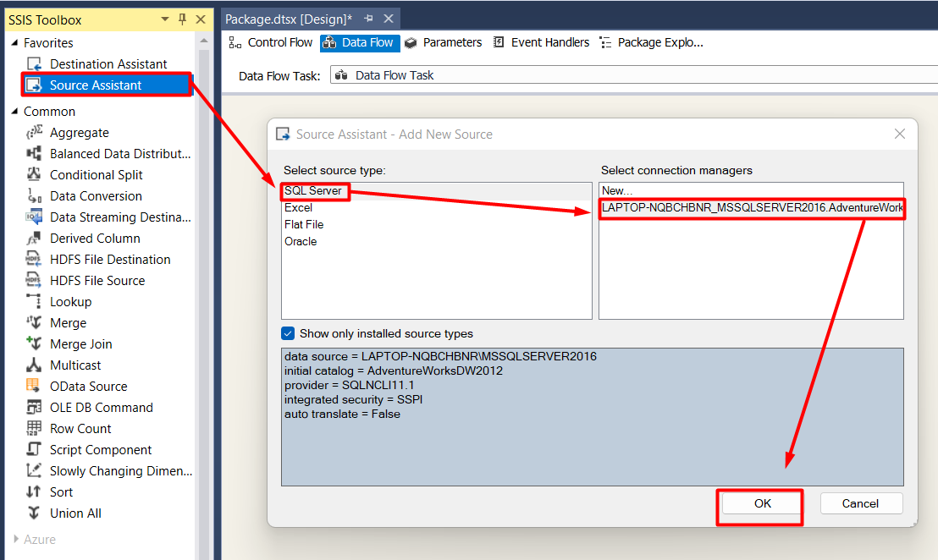Image resolution: width=938 pixels, height=560 pixels.
Task: Select the Sort transformation icon
Action: coord(34,491)
